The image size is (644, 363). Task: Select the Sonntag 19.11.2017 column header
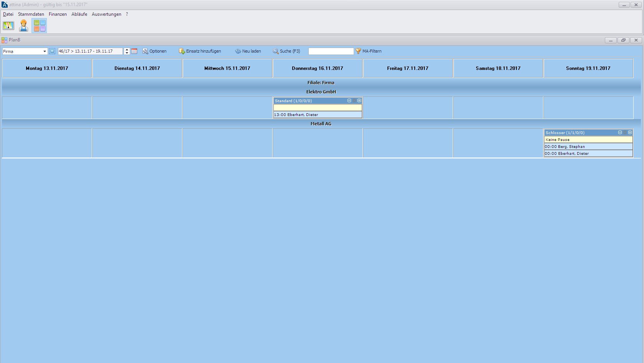point(588,68)
